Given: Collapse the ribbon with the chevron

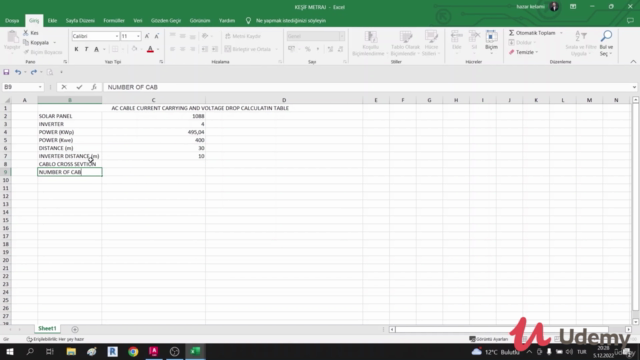Looking at the screenshot, I should [x=633, y=62].
